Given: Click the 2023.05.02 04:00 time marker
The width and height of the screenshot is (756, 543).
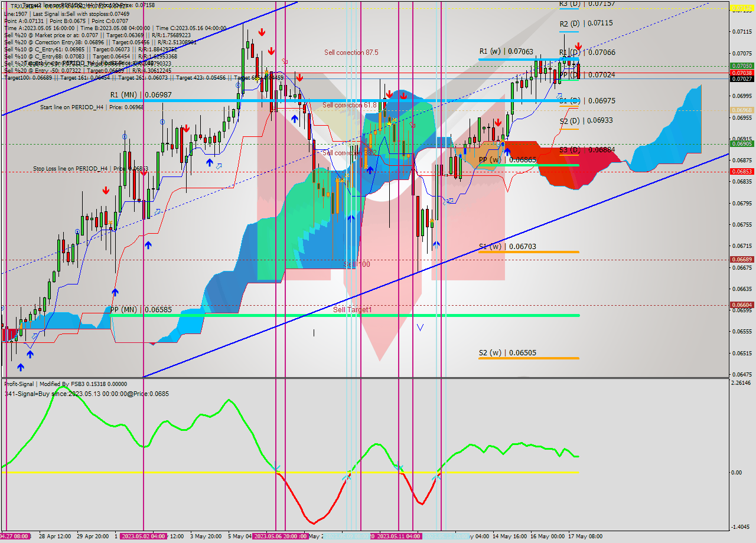Looking at the screenshot, I should 144,537.
